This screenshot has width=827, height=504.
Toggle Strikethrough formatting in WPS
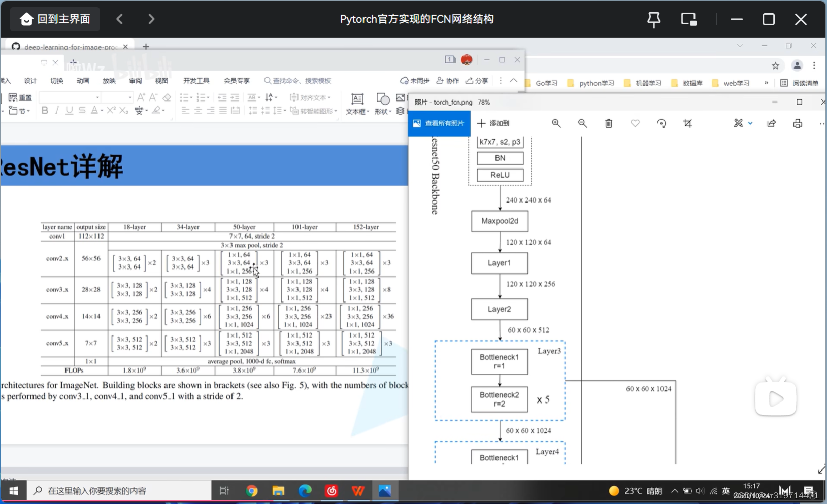[82, 110]
